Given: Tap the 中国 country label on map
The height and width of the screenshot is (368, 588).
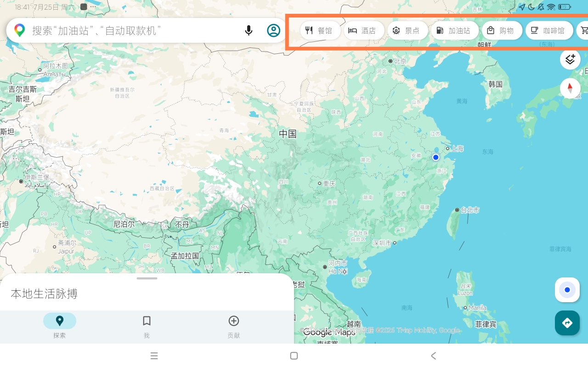Looking at the screenshot, I should coord(288,134).
